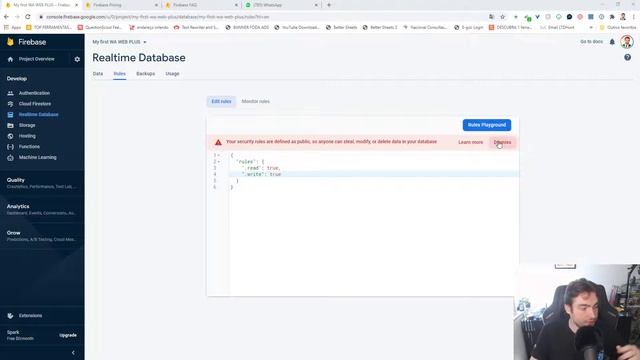640x360 pixels.
Task: Bookmark this page with the star icon
Action: [502, 17]
